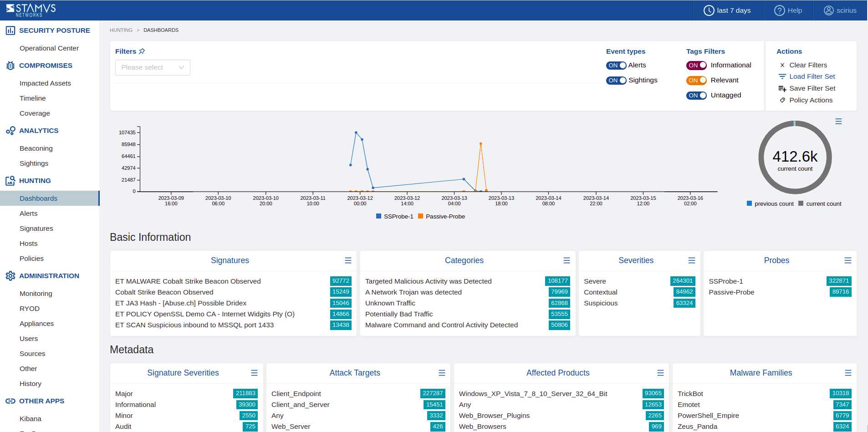Click the Policy Actions tag icon
Screen dimensions: 868x432
(782, 100)
